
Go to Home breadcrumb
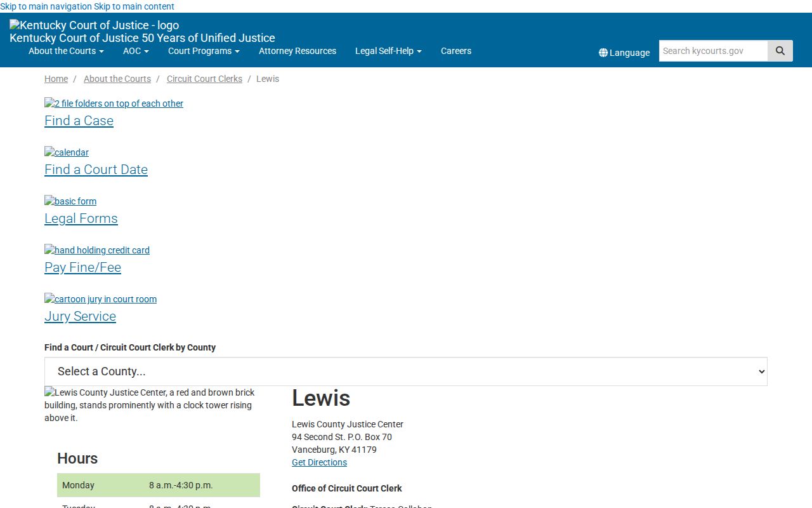point(56,79)
